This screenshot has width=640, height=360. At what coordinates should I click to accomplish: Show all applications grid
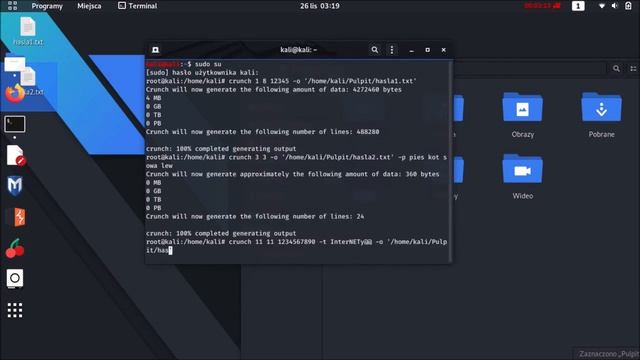click(15, 310)
